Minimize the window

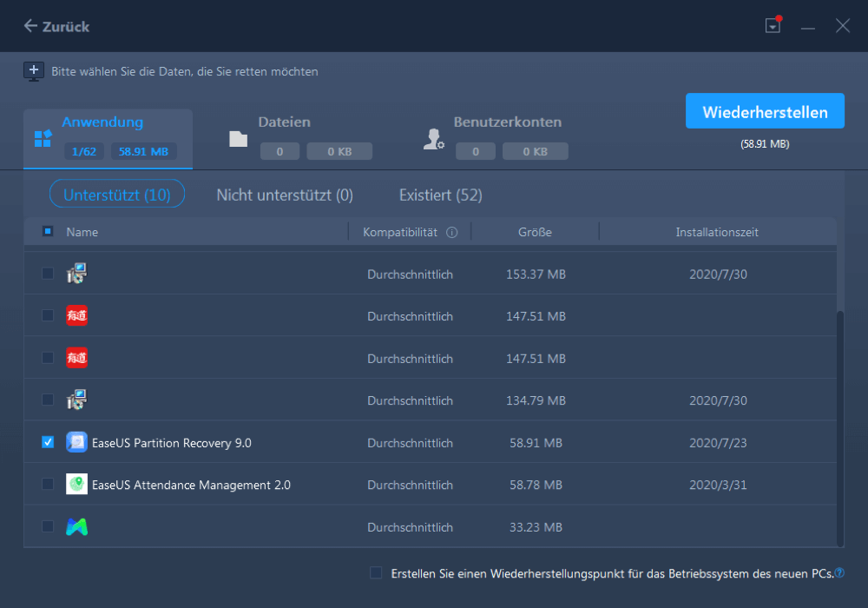[807, 27]
